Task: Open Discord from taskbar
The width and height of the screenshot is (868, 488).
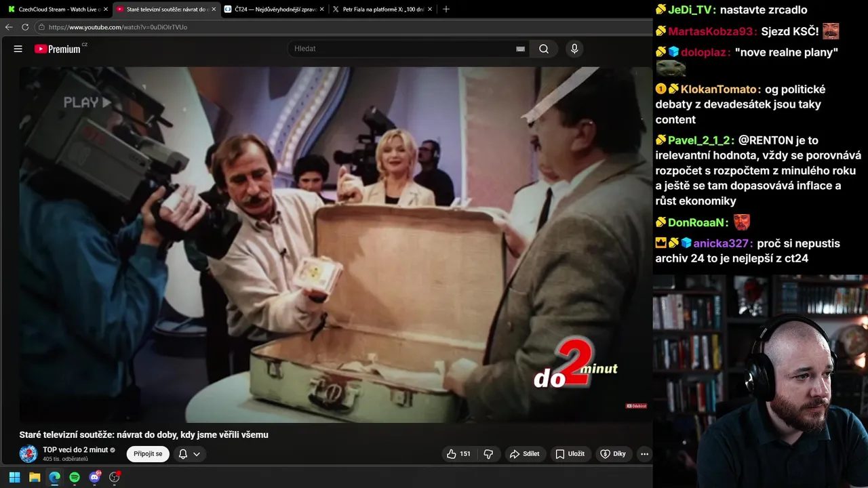Action: [x=95, y=477]
